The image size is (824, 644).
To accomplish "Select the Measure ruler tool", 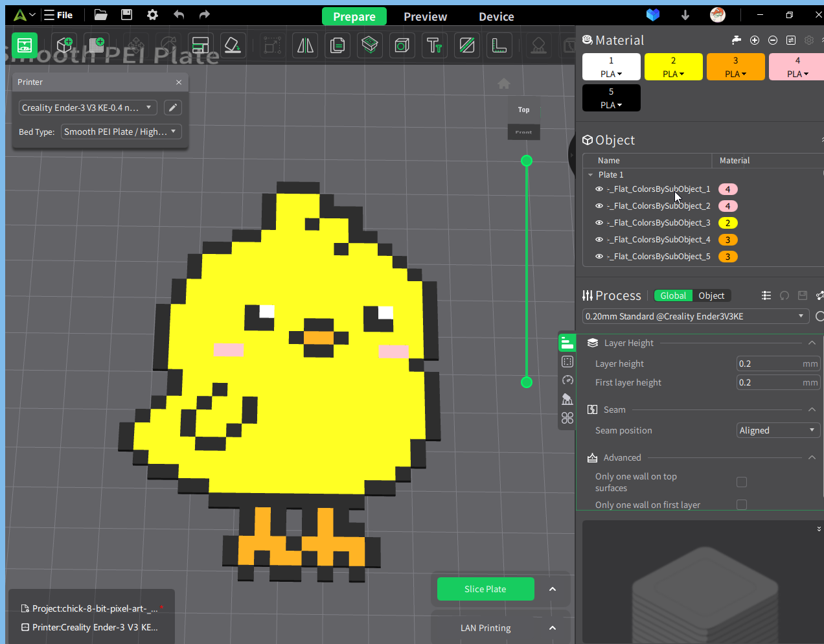I will (x=499, y=45).
